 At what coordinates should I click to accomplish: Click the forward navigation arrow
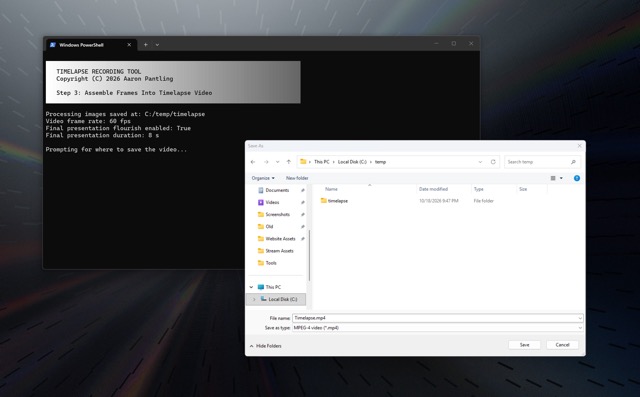coord(266,162)
